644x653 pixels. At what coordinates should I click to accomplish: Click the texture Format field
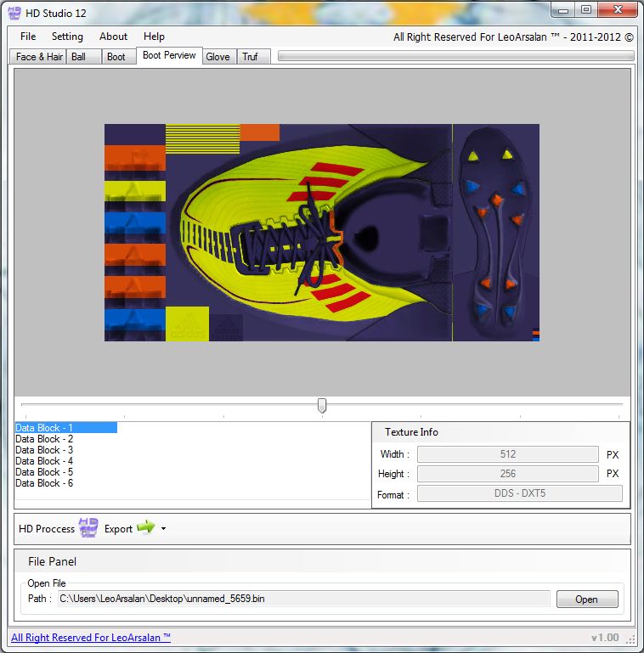pyautogui.click(x=519, y=493)
